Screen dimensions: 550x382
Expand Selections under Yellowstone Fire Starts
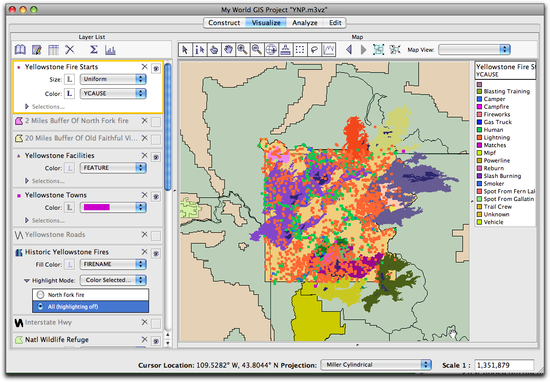(x=27, y=106)
